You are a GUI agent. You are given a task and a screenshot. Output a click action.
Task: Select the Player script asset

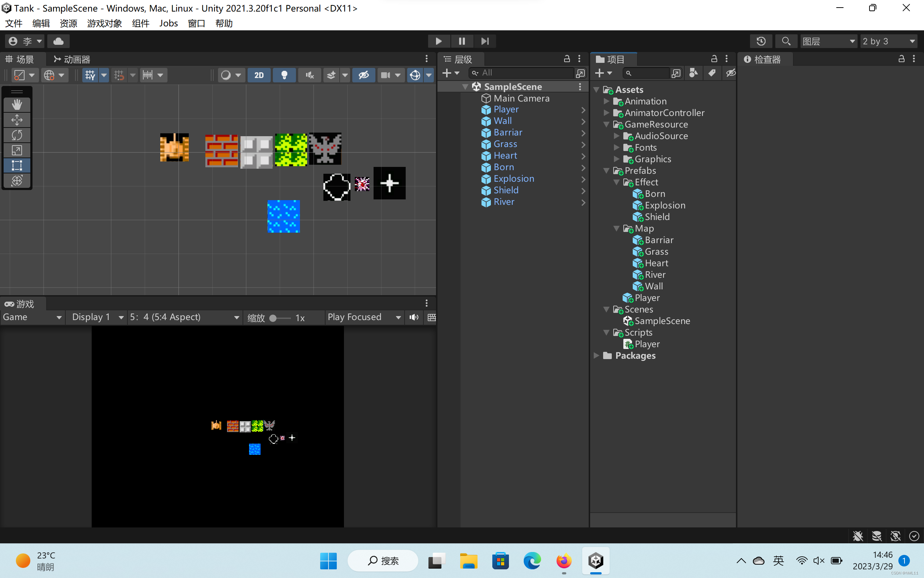(647, 344)
